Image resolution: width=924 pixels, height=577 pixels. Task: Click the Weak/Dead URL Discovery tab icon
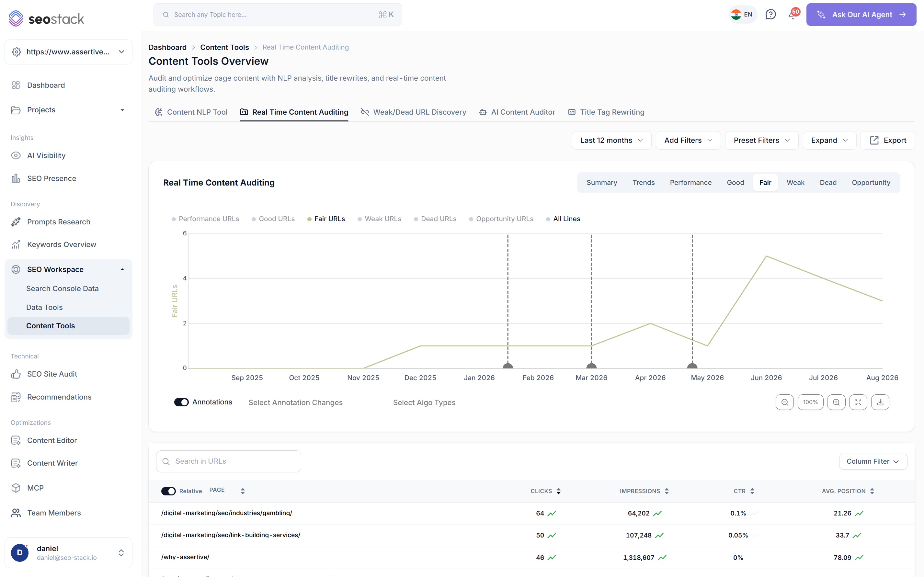pos(365,112)
